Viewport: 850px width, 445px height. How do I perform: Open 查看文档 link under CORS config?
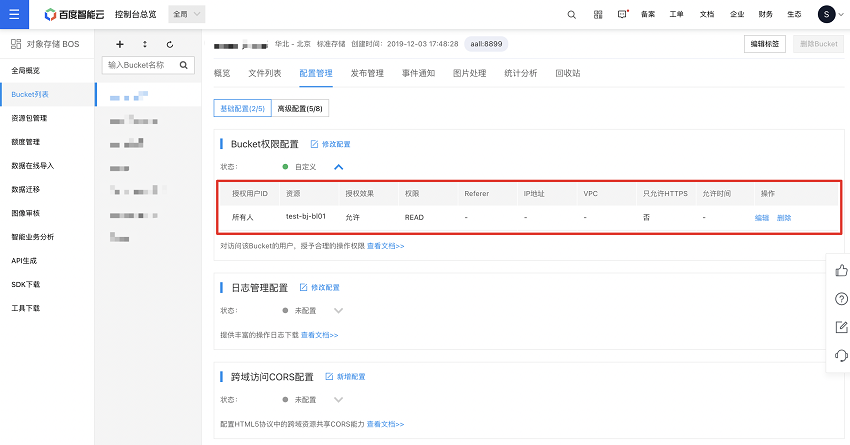coord(385,424)
